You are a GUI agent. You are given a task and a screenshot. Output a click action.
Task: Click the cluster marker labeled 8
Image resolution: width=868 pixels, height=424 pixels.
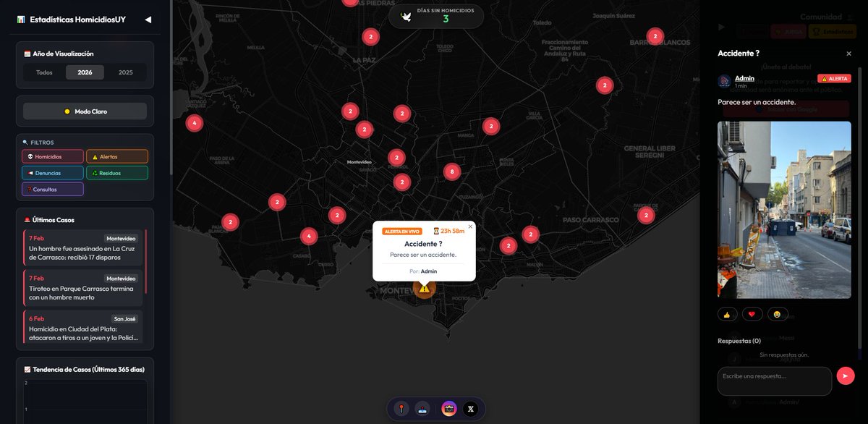pyautogui.click(x=452, y=171)
